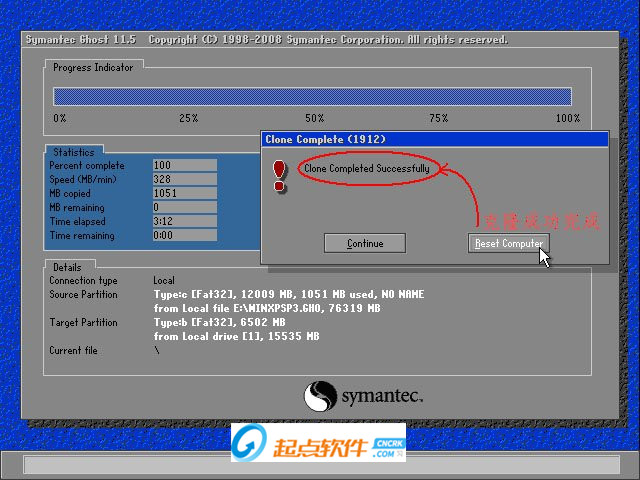
Task: Click the Current file value backslash
Action: coord(157,350)
